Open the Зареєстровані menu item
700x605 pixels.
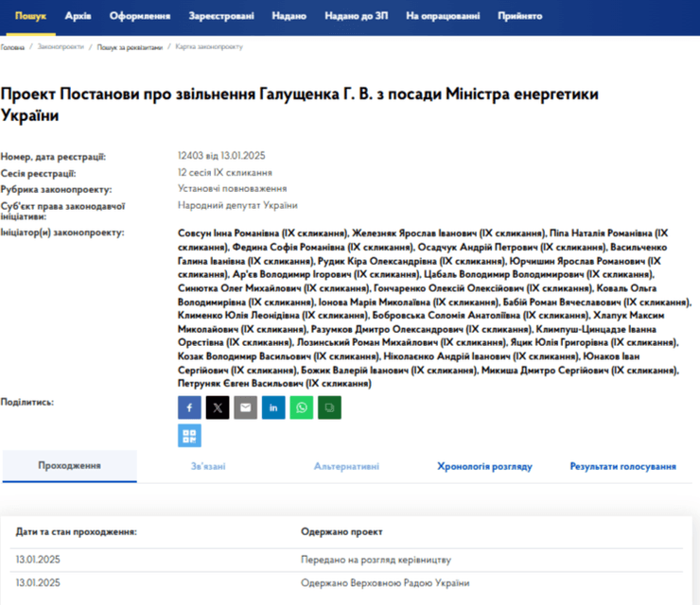pos(221,17)
